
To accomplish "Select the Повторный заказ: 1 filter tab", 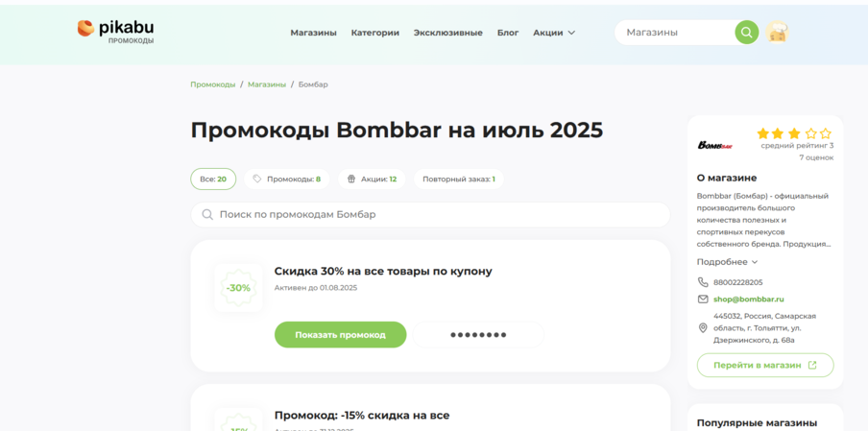I will click(x=459, y=180).
